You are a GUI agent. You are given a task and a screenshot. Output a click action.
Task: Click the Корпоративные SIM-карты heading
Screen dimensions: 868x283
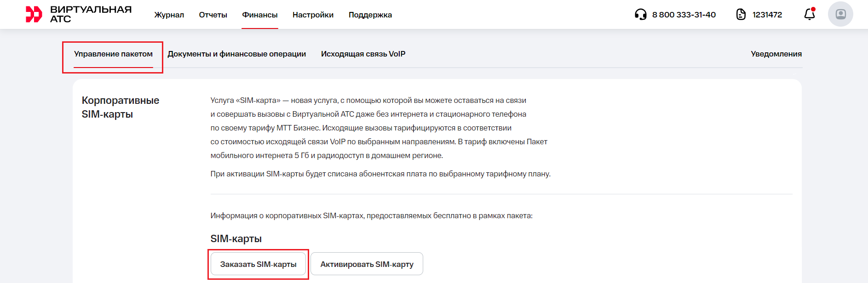pyautogui.click(x=121, y=107)
